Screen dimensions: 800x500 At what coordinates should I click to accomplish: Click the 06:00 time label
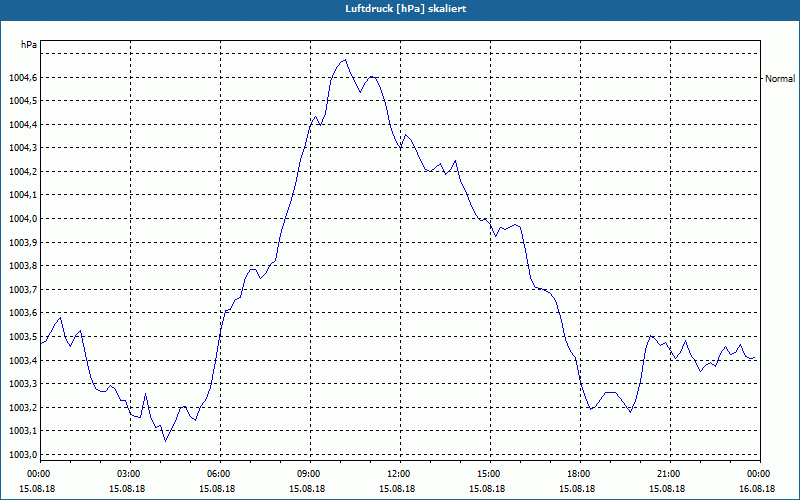click(220, 474)
